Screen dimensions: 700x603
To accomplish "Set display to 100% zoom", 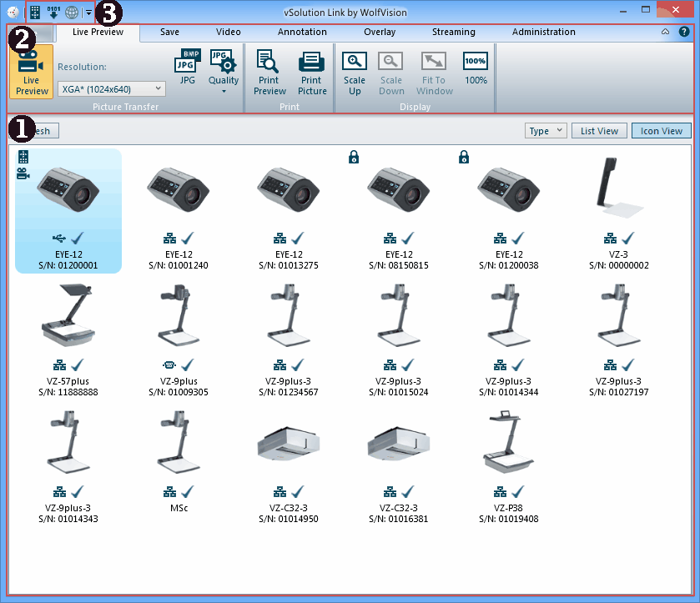I will pos(476,67).
